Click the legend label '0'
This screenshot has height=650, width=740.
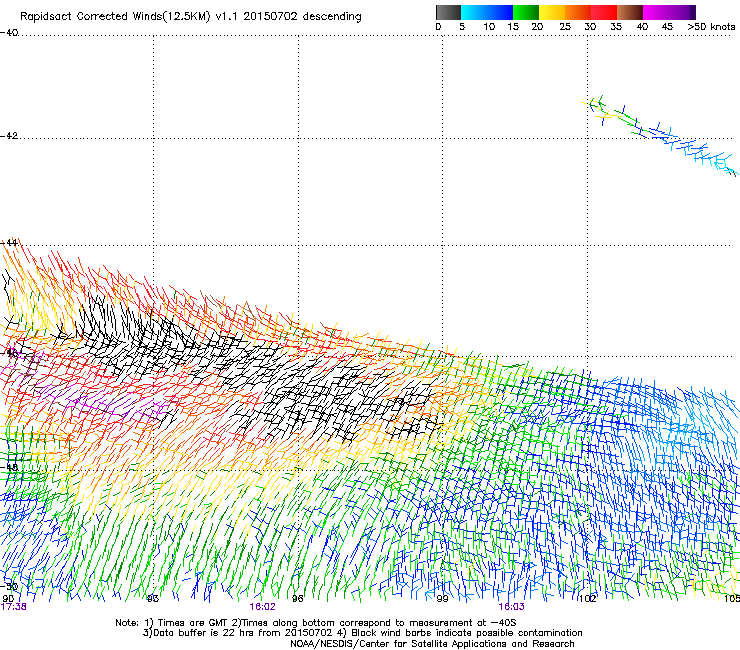coord(438,27)
